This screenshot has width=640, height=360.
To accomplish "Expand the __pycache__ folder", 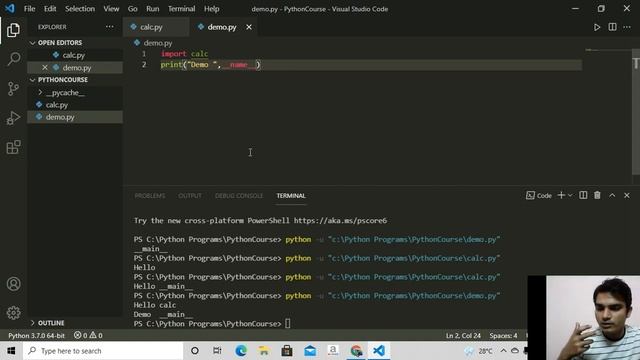I will coord(75,93).
